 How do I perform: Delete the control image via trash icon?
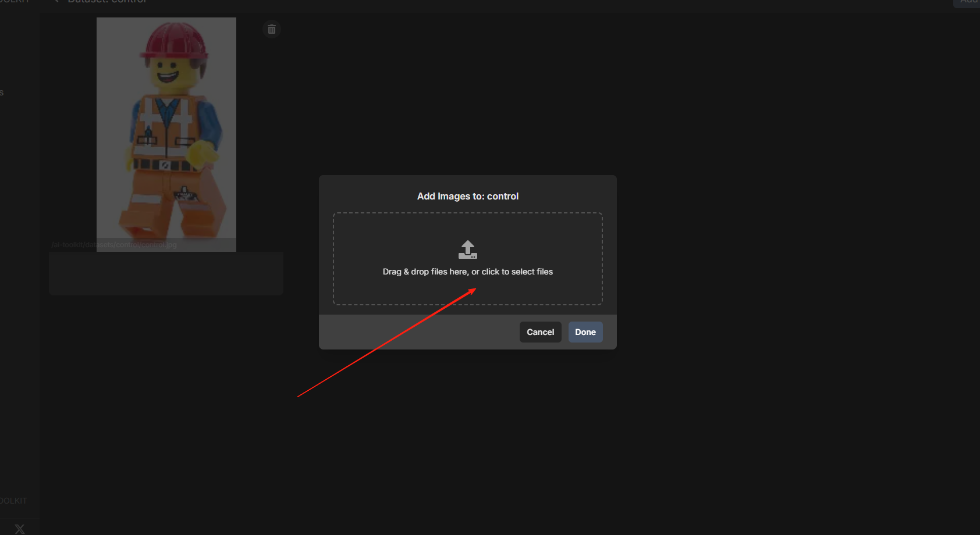[x=272, y=29]
